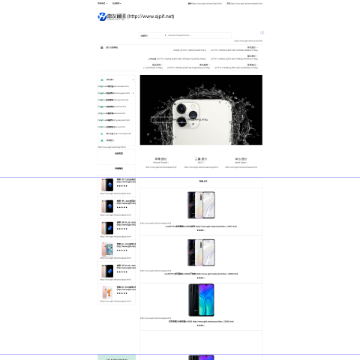Click the hamburger menu icon below search
Image resolution: width=360 pixels, height=360 pixels.
tap(102, 48)
